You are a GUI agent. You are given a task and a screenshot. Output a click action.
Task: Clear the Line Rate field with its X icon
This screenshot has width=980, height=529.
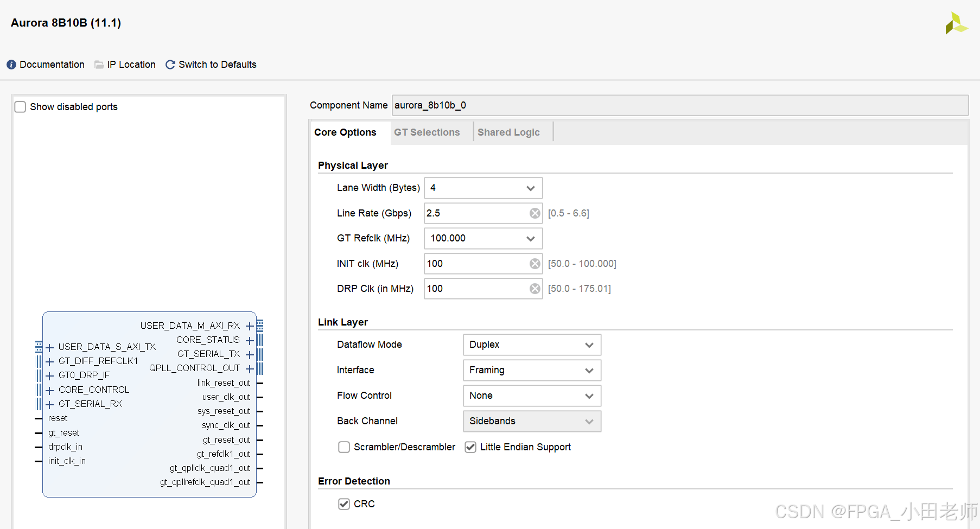[x=535, y=213]
